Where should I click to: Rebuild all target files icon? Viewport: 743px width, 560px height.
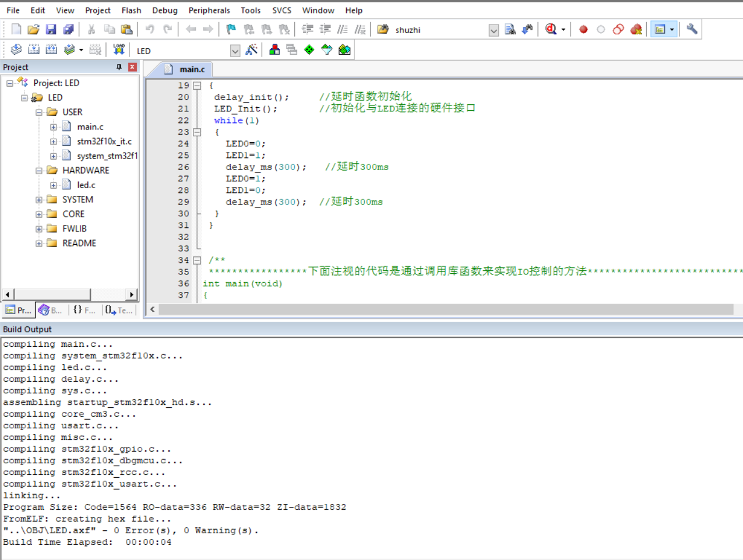point(51,50)
